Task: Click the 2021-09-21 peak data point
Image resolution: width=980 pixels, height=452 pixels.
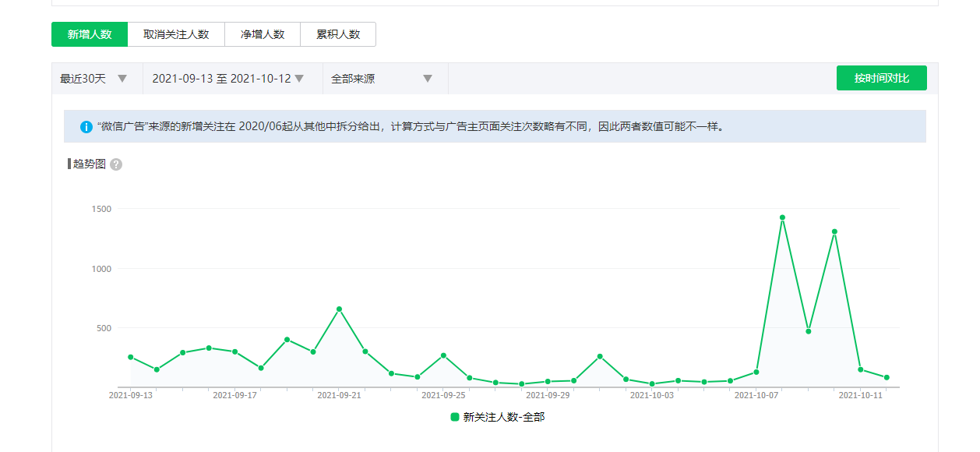Action: coord(339,309)
